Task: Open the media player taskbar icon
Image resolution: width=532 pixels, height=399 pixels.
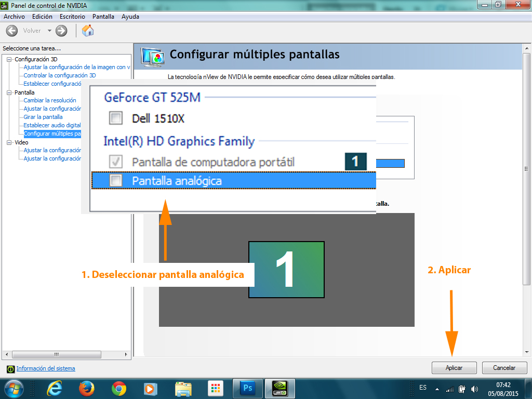Action: (x=151, y=389)
